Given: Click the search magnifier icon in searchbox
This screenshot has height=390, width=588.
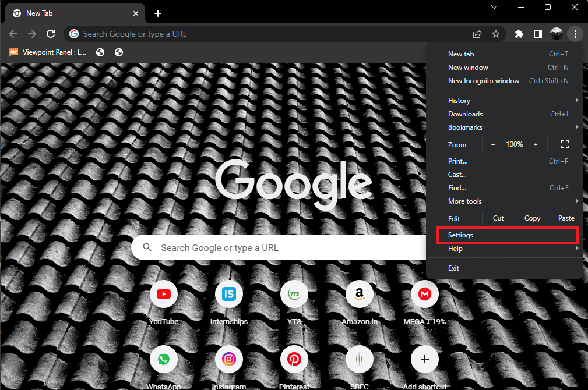Looking at the screenshot, I should [x=147, y=247].
